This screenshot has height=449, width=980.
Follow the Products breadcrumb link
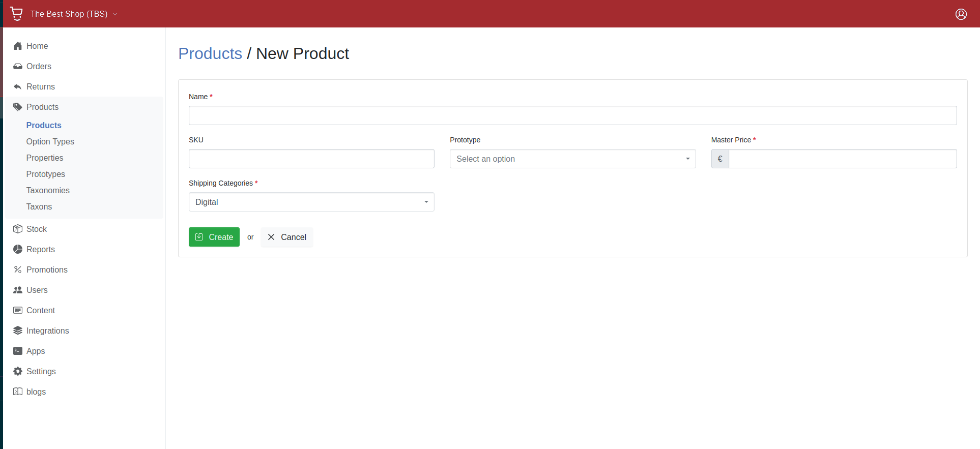pos(210,54)
